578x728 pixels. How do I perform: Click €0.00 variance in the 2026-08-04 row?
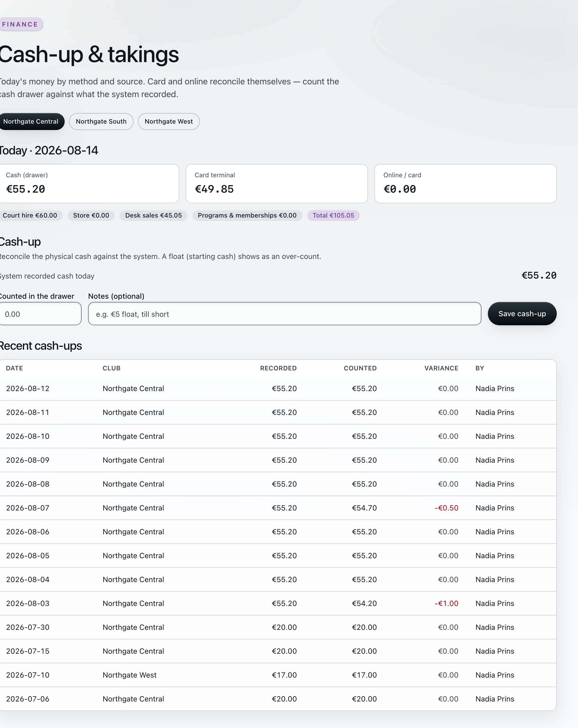(x=448, y=579)
